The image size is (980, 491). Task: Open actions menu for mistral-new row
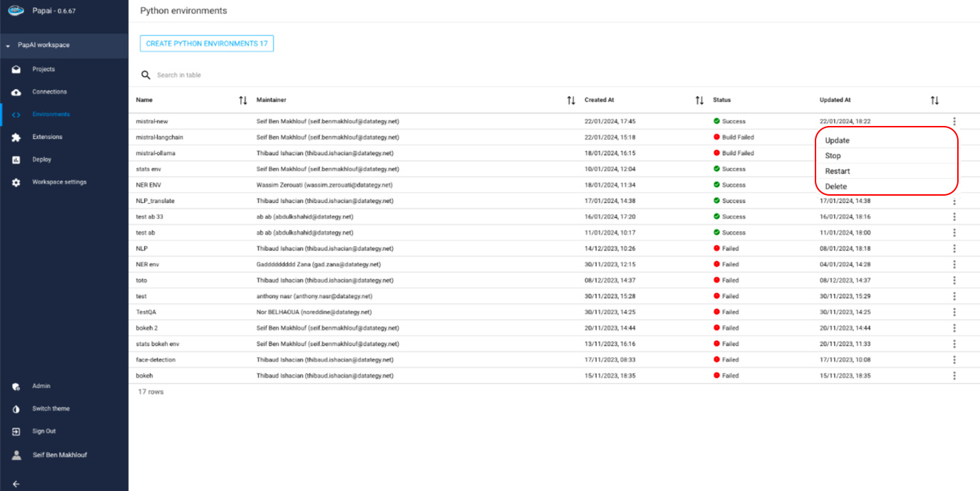954,122
